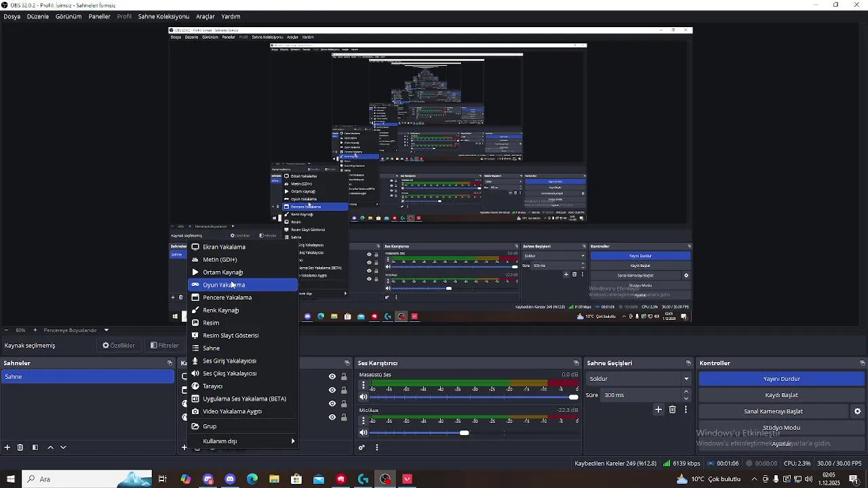Toggle the lock on the topmost source row
868x488 pixels.
coord(344,377)
